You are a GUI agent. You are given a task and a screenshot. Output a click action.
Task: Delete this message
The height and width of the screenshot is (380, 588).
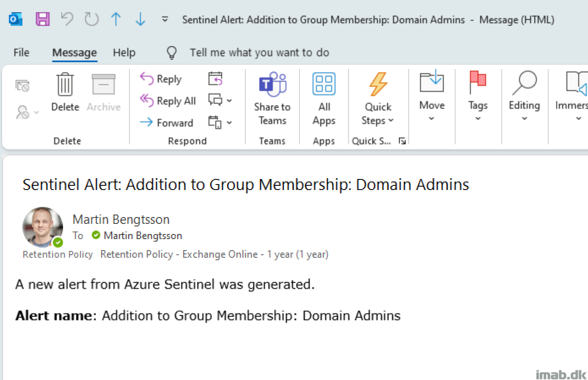coord(65,92)
